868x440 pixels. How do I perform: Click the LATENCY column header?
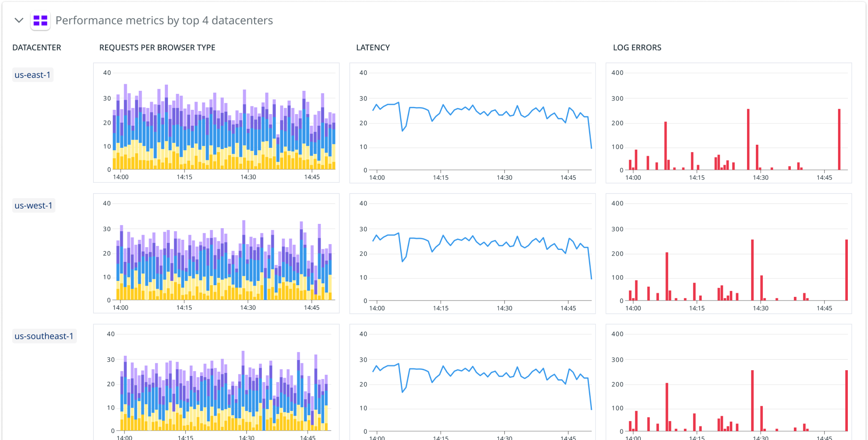373,47
